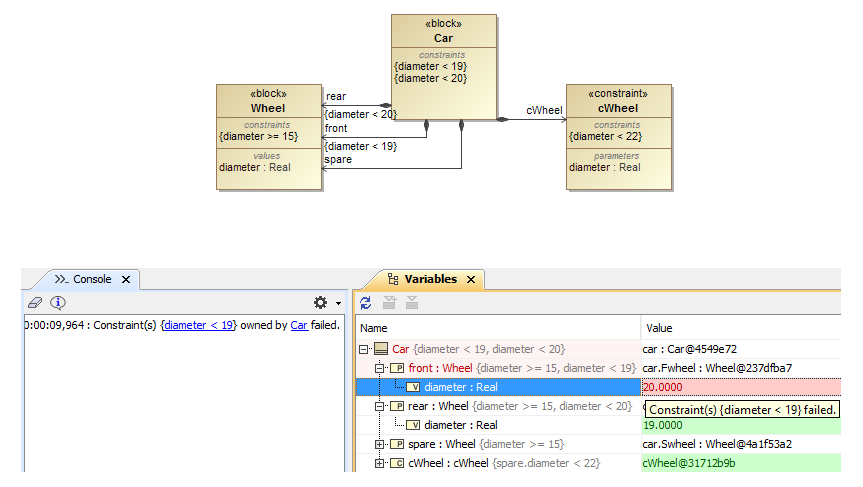
Task: Click the Name column header
Action: (x=374, y=328)
